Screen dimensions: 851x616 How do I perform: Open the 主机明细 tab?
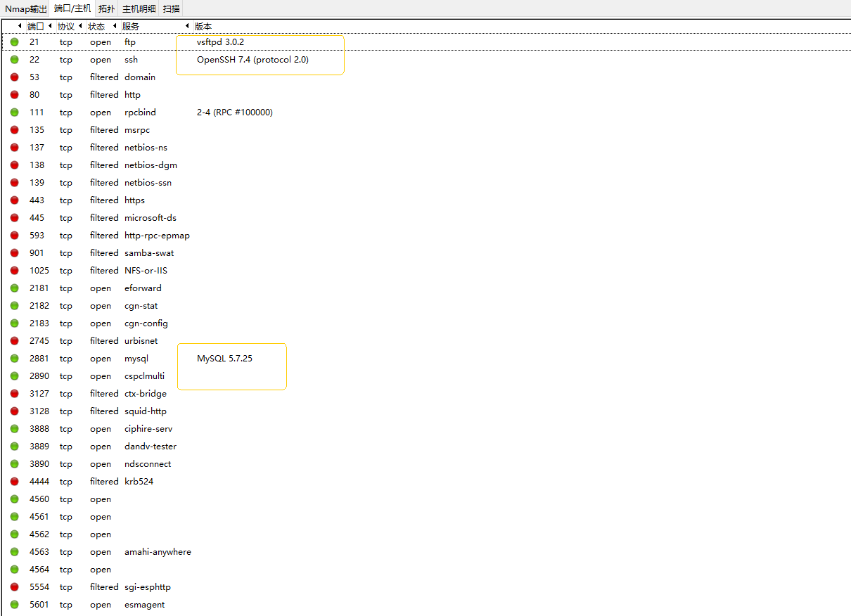click(x=139, y=9)
